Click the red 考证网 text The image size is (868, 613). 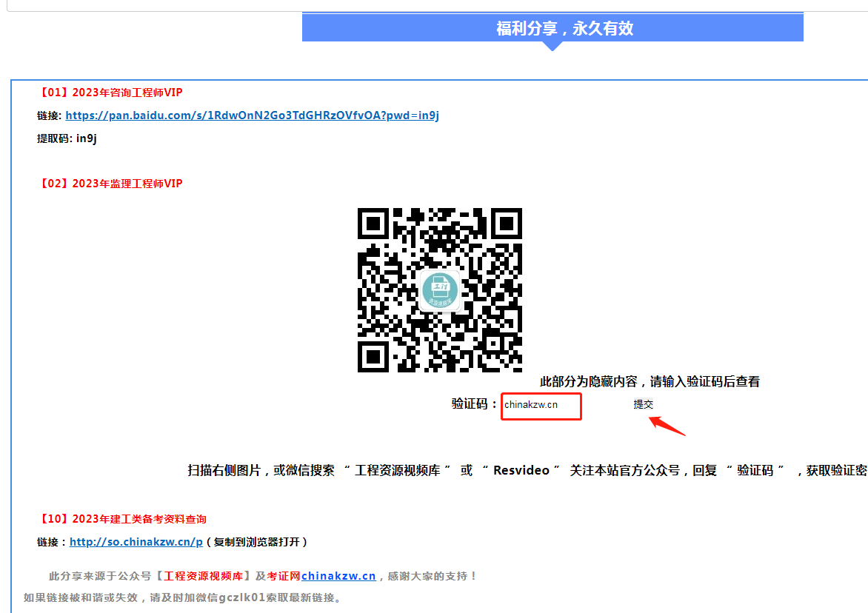coord(284,576)
